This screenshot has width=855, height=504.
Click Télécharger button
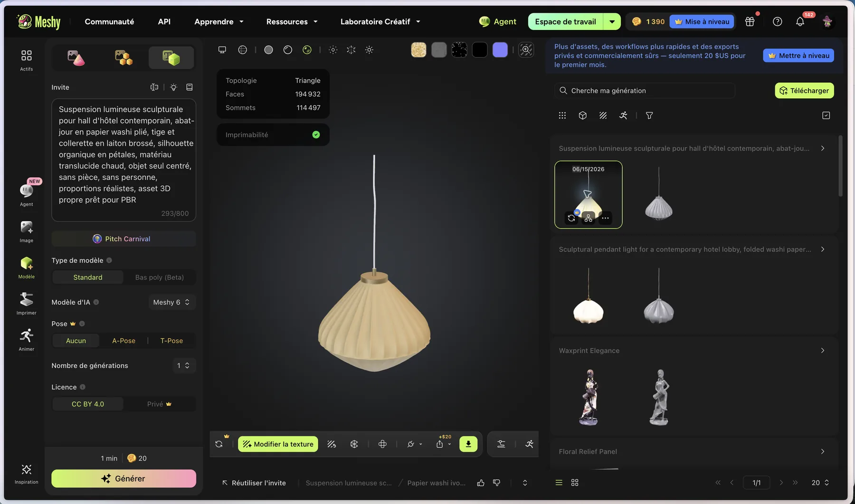[804, 91]
